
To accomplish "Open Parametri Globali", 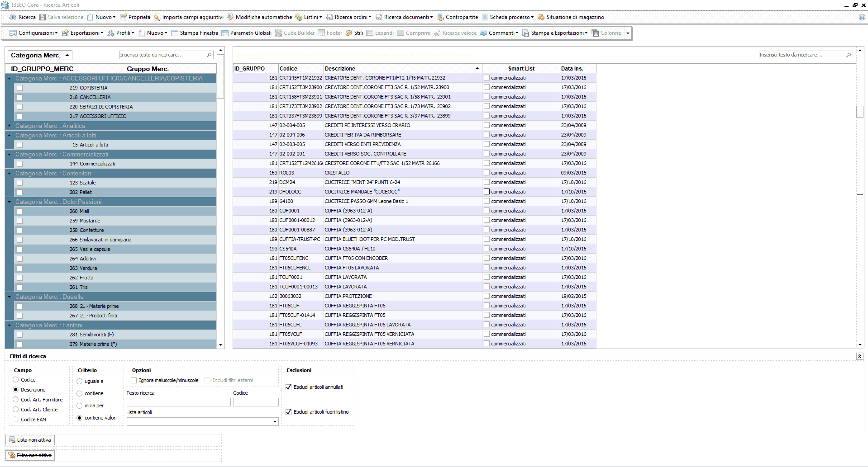I will (x=246, y=33).
